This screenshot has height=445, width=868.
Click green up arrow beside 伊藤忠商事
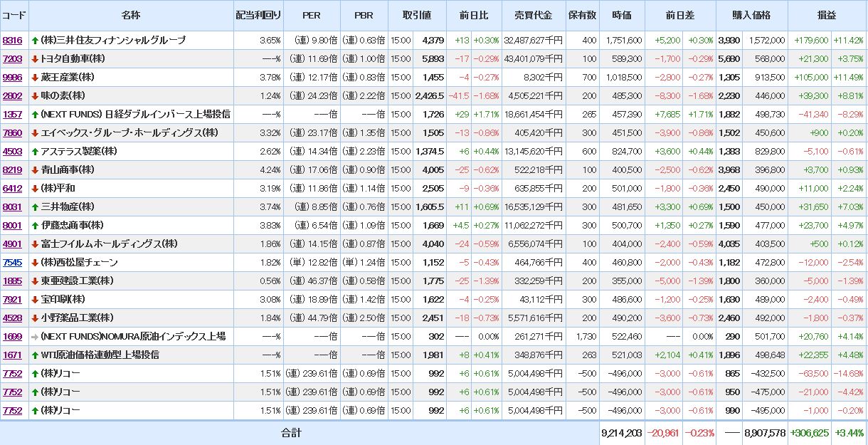tap(35, 226)
